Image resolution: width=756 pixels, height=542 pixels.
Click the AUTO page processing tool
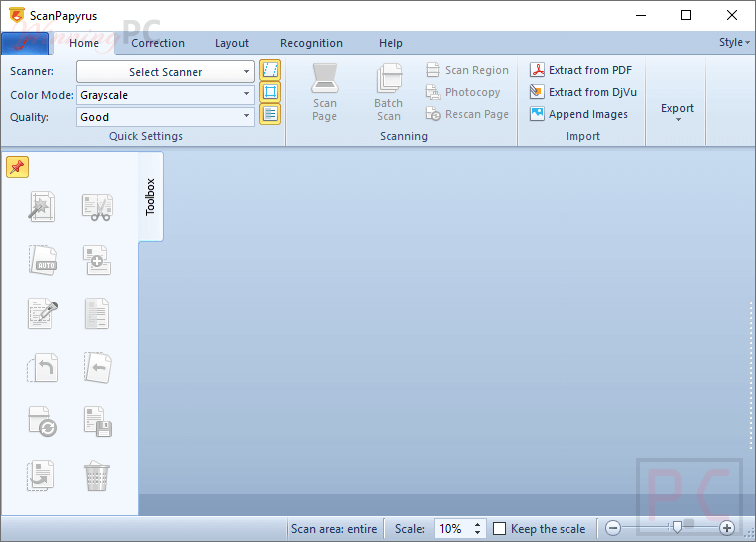[x=43, y=261]
